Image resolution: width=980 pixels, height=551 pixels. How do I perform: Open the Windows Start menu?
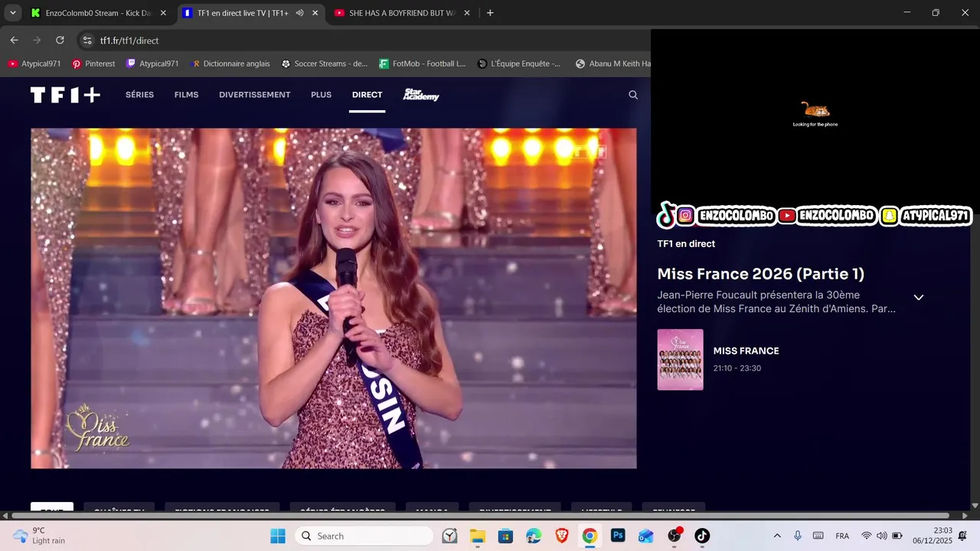[x=277, y=536]
